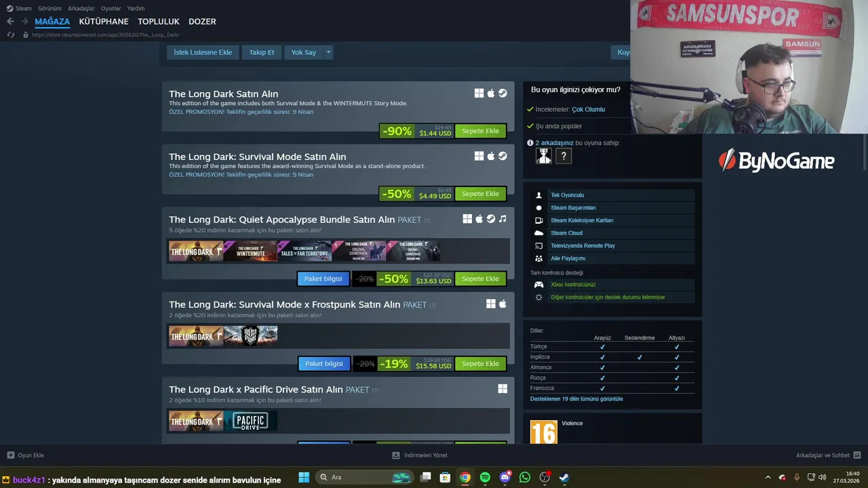868x488 pixels.
Task: Add Survival Mode $4.49 edition to cart
Action: pyautogui.click(x=480, y=194)
